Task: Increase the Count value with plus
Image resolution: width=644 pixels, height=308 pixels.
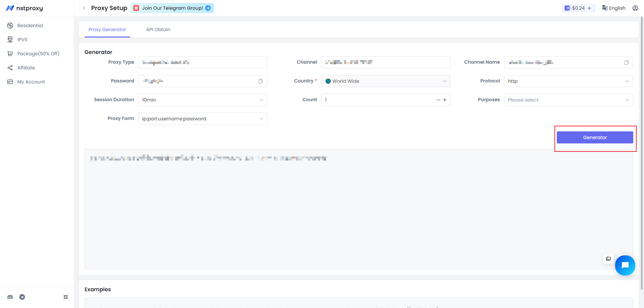Action: (445, 100)
